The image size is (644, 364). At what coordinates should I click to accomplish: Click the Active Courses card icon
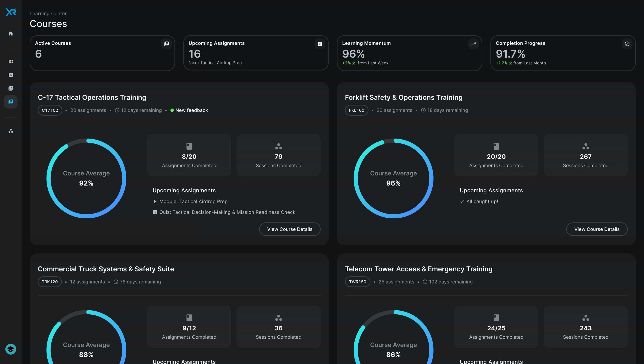pos(166,44)
